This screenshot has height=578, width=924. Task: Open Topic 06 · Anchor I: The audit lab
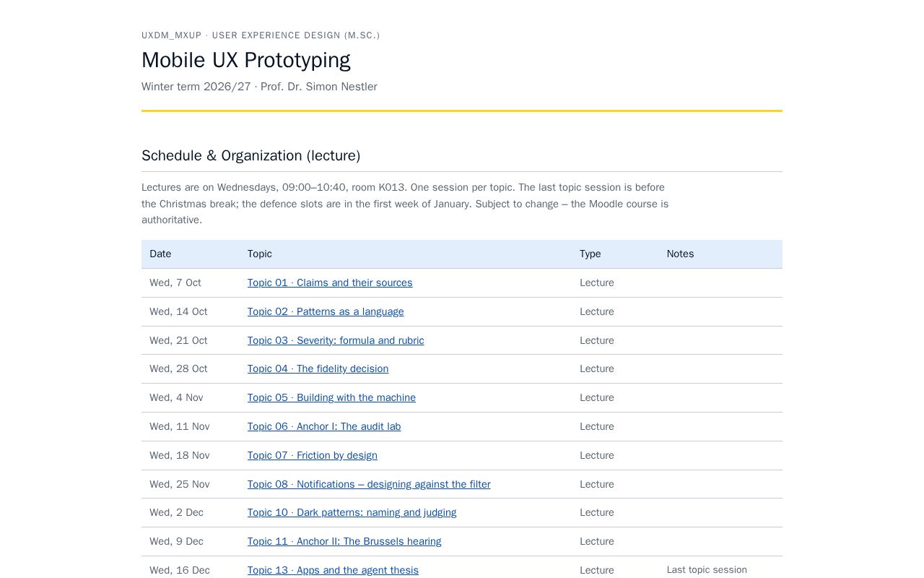324,426
